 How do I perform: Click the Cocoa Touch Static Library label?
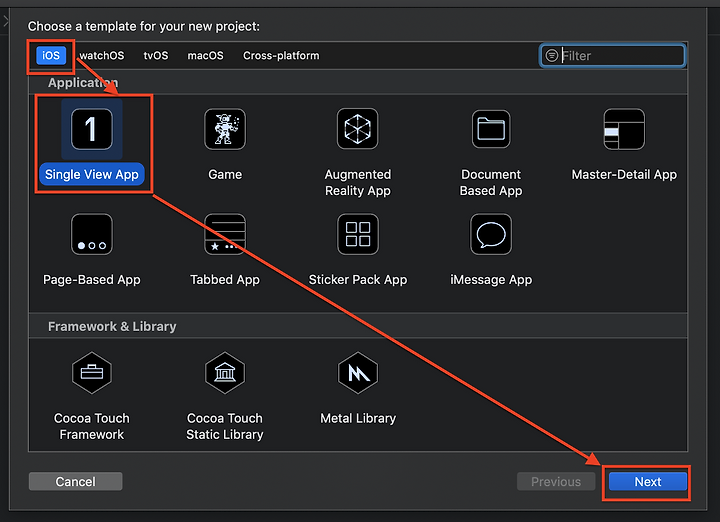tap(225, 426)
